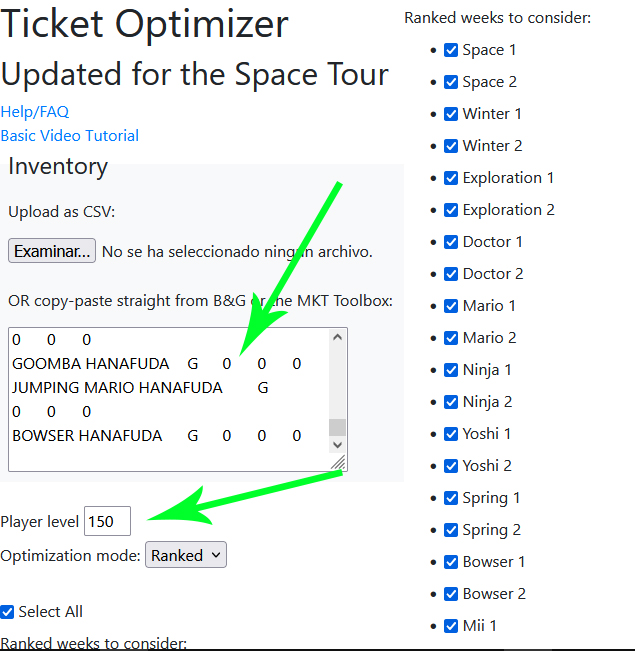Disable the Exploration 1 week
This screenshot has height=651, width=635.
click(451, 178)
